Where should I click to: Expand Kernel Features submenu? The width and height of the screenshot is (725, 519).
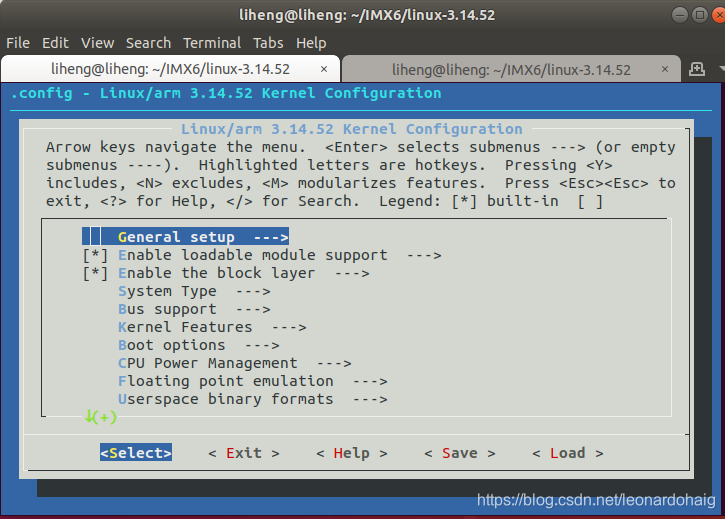212,327
